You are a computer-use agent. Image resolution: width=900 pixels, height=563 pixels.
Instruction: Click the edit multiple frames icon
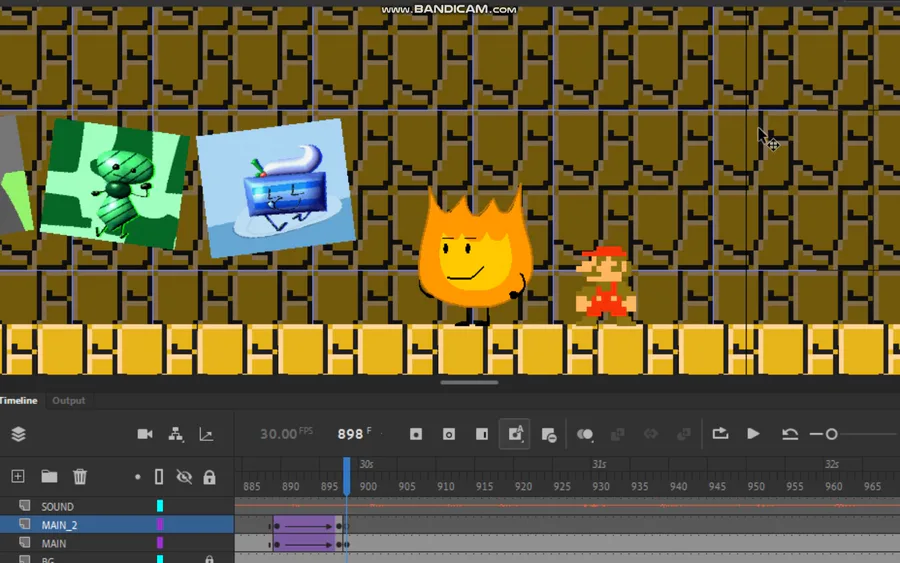(x=618, y=434)
